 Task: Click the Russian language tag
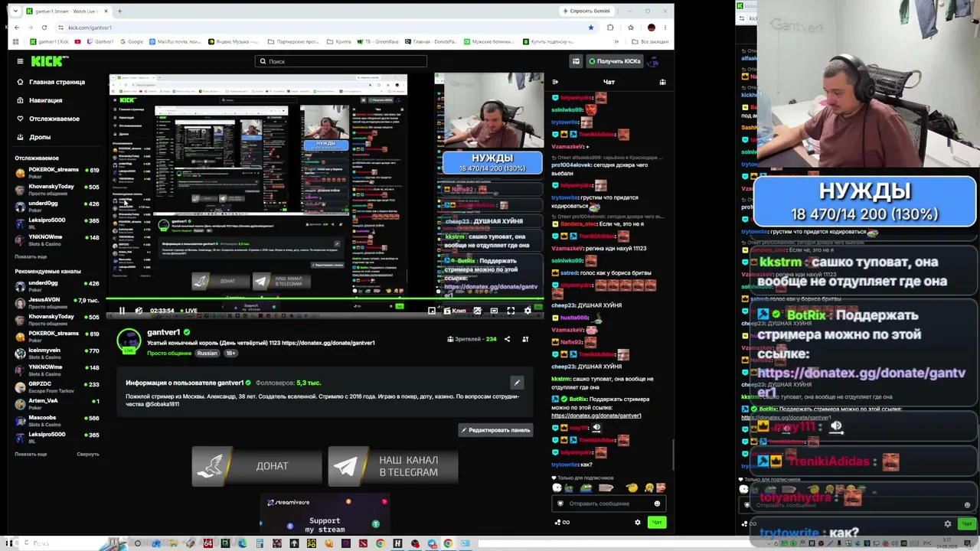207,353
